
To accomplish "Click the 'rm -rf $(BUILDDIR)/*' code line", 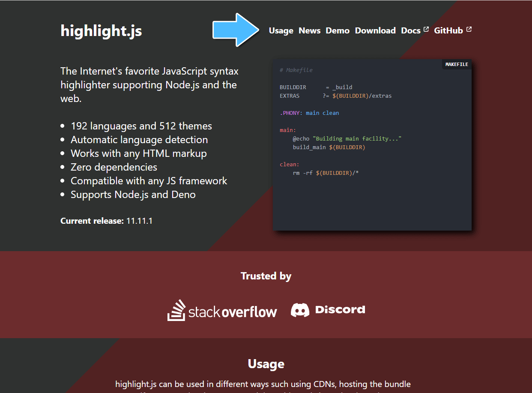I will [x=326, y=173].
